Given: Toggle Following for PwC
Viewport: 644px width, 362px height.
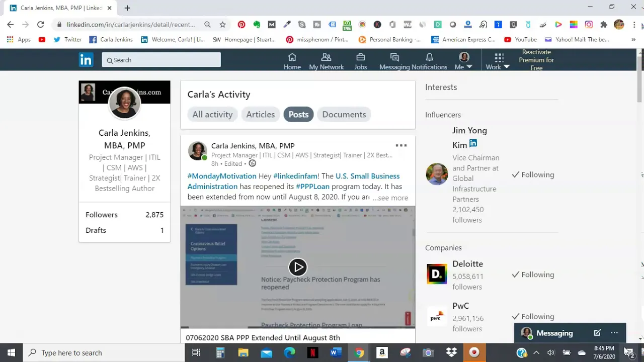Looking at the screenshot, I should [x=533, y=317].
